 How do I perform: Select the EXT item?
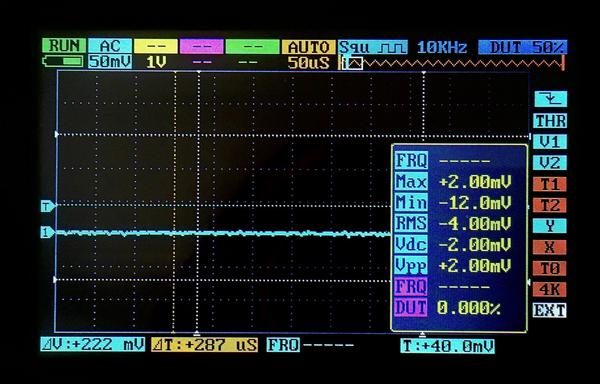pyautogui.click(x=549, y=310)
